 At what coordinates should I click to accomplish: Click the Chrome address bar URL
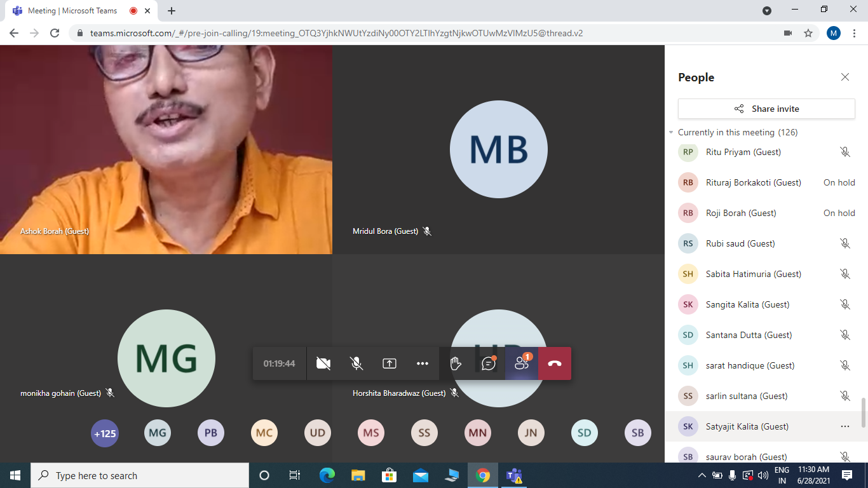pyautogui.click(x=337, y=33)
